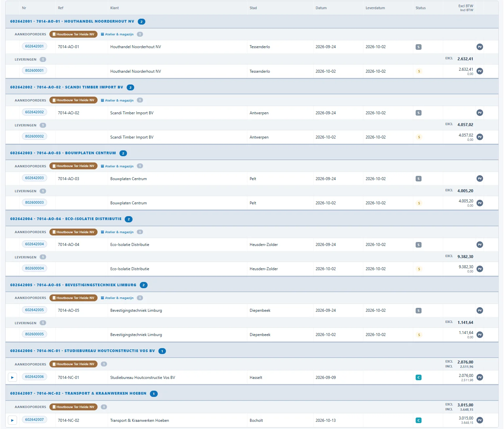Open order number 602642005 link
The height and width of the screenshot is (429, 504).
[34, 310]
